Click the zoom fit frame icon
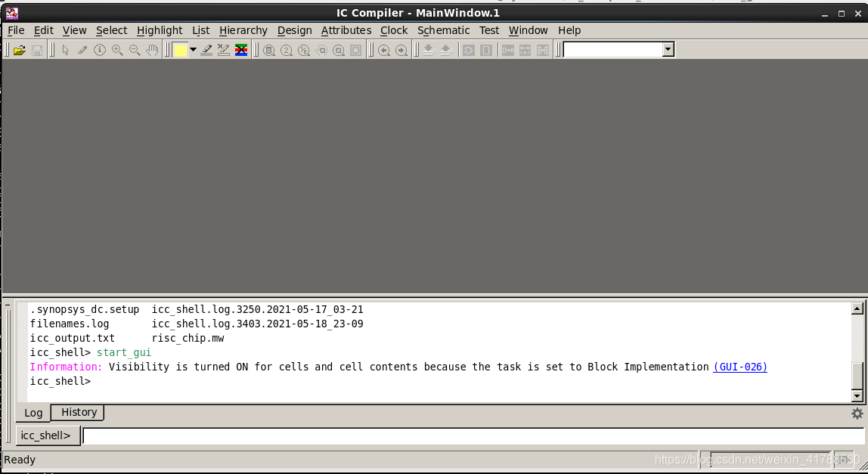The width and height of the screenshot is (868, 474). pos(355,51)
